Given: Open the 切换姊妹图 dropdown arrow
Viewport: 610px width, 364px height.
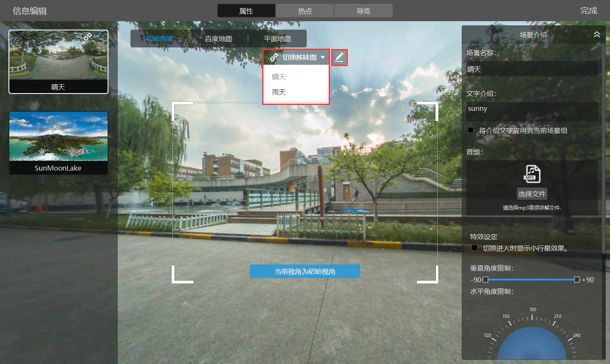Looking at the screenshot, I should tap(323, 57).
